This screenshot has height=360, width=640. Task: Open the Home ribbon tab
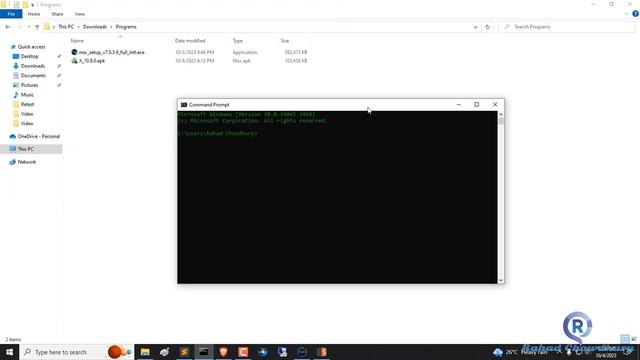(34, 14)
